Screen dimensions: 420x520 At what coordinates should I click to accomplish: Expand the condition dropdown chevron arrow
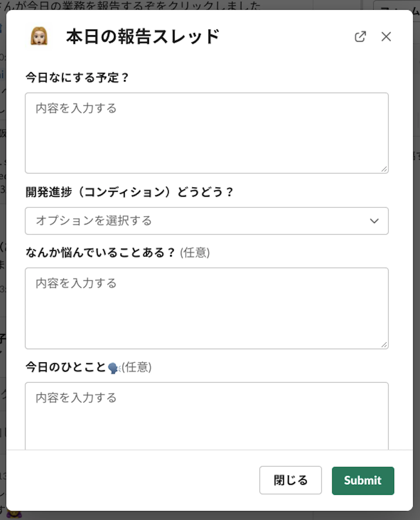[374, 221]
